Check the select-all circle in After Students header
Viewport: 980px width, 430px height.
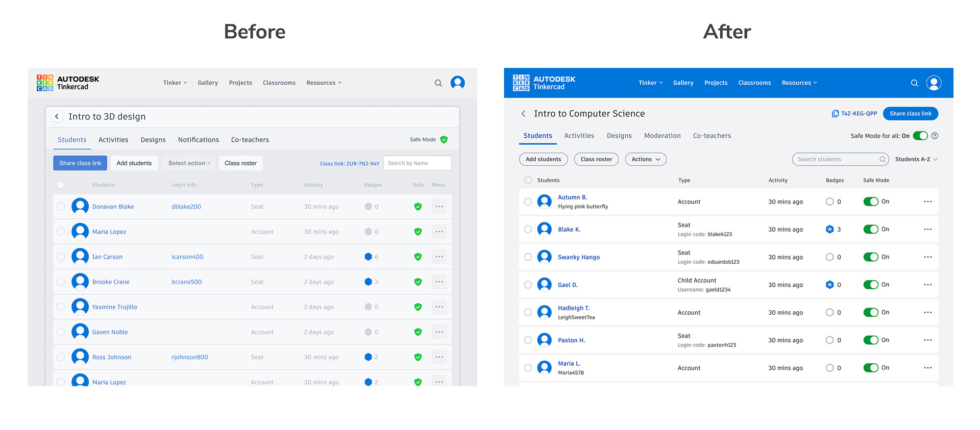528,180
